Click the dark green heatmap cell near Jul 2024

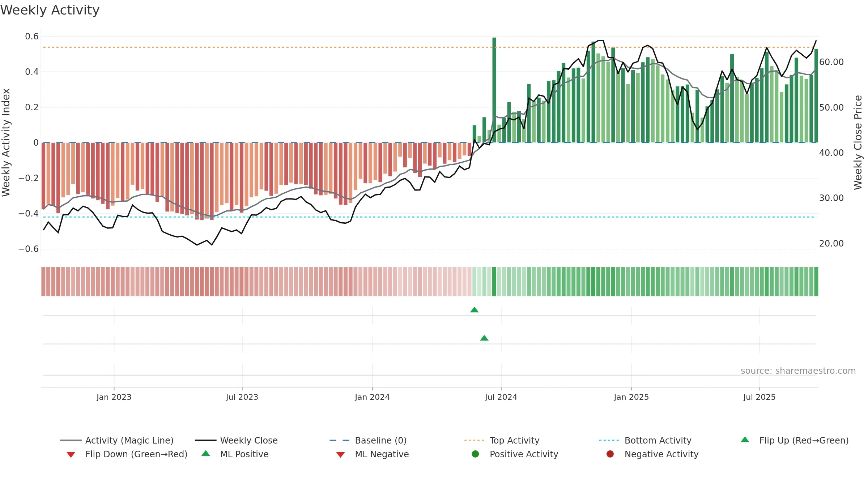pyautogui.click(x=494, y=282)
